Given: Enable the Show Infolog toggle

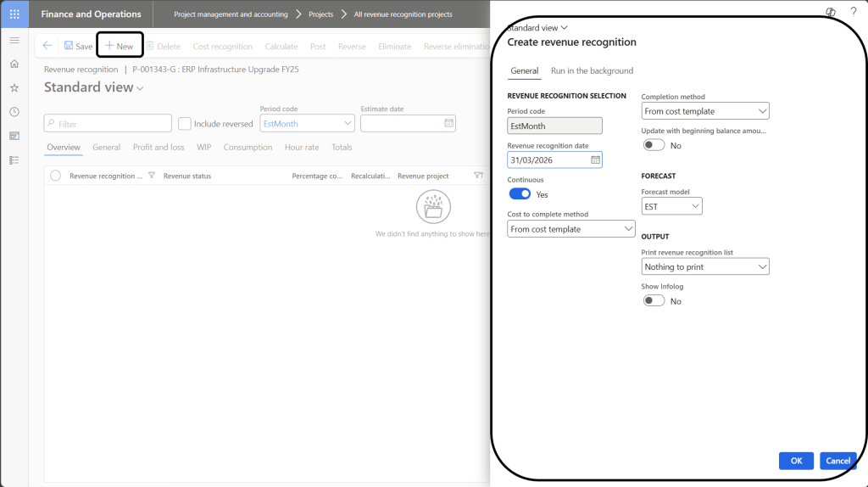Looking at the screenshot, I should click(x=654, y=300).
